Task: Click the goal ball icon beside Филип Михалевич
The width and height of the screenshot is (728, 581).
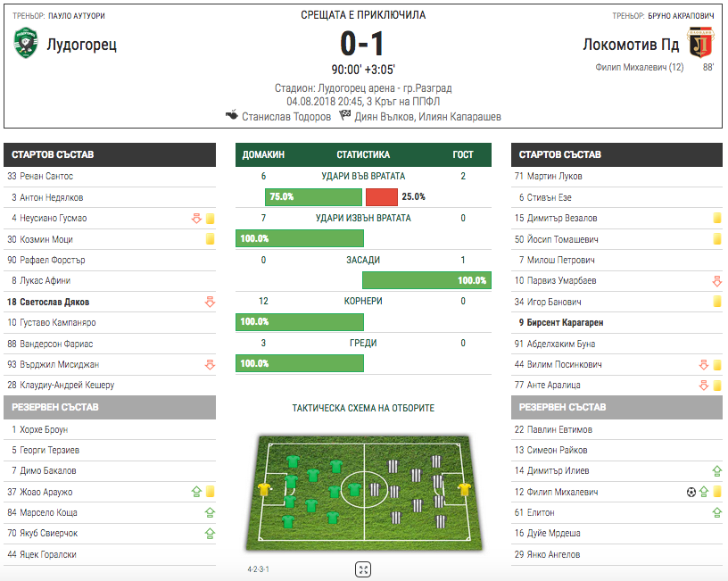Action: tap(691, 492)
